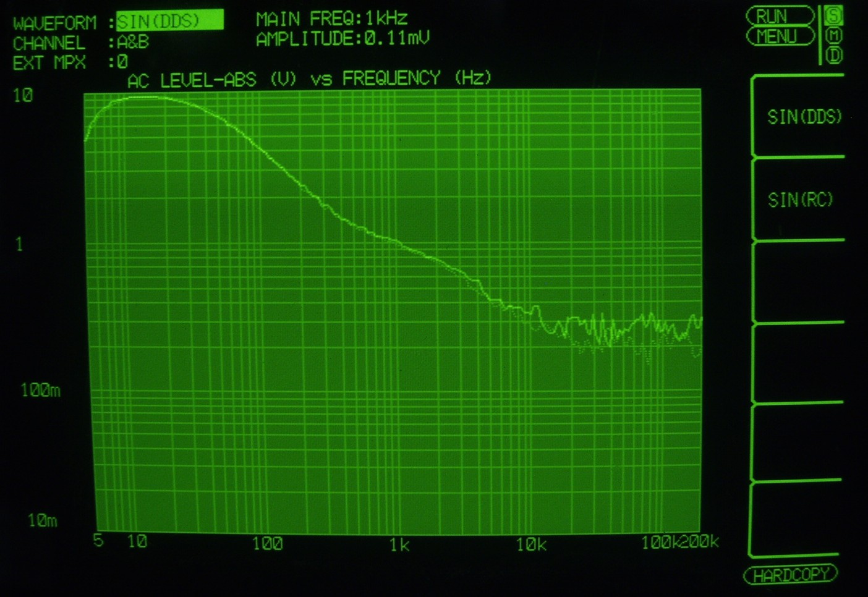
Task: Select the EXT MPX value 0
Action: [x=122, y=62]
